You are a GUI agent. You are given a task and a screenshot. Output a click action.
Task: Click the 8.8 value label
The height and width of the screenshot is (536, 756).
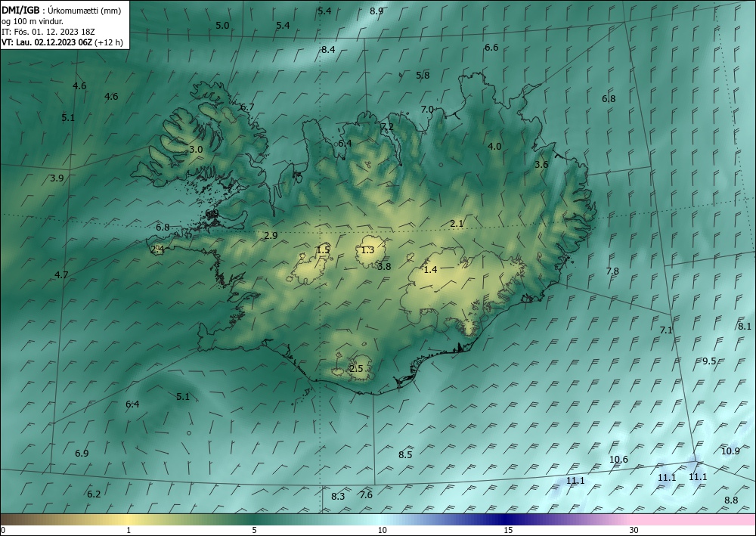point(731,500)
